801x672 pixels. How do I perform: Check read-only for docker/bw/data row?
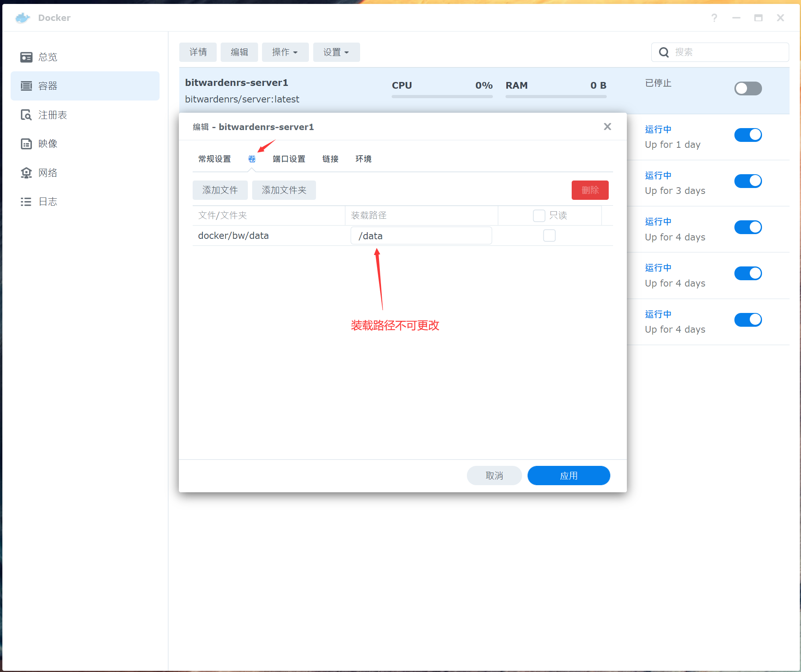point(549,236)
